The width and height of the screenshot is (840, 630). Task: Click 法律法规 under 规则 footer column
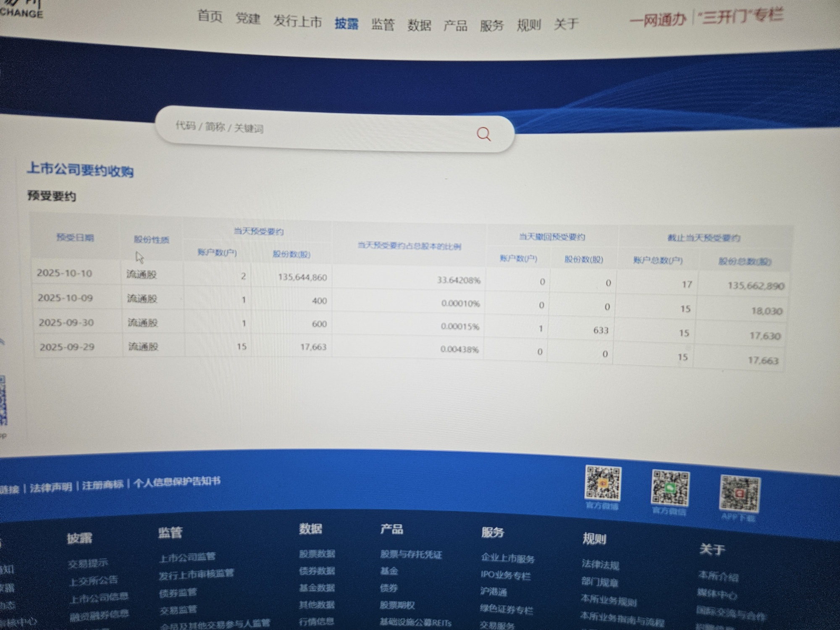600,564
